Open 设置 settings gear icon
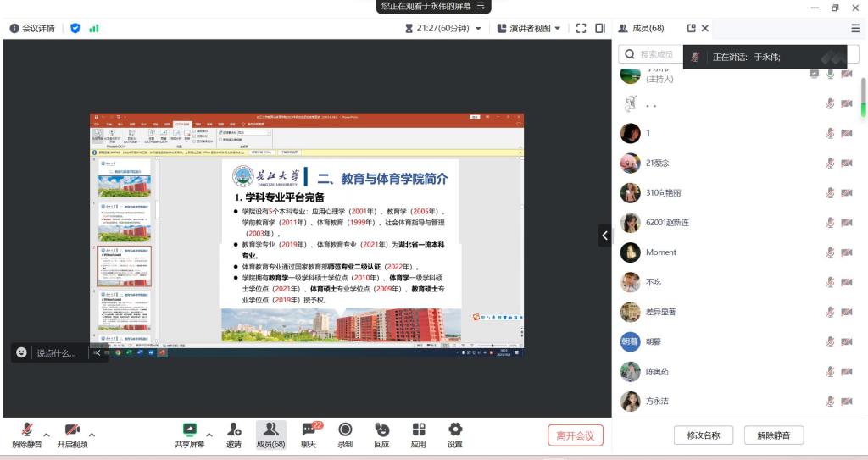 click(x=455, y=430)
